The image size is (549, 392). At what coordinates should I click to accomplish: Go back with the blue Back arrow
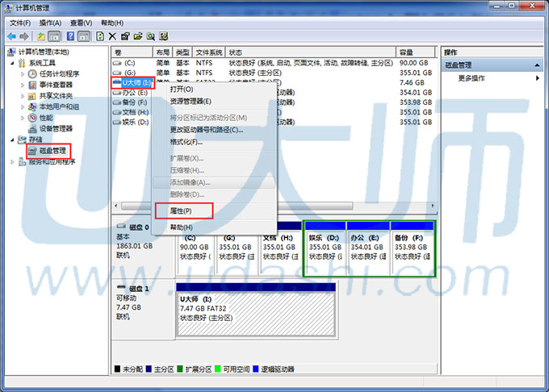11,36
